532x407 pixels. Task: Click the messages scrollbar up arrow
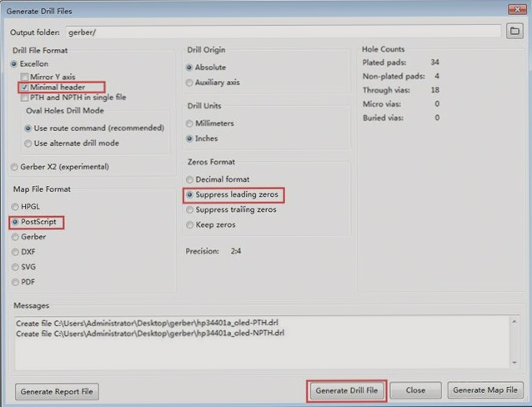click(514, 321)
